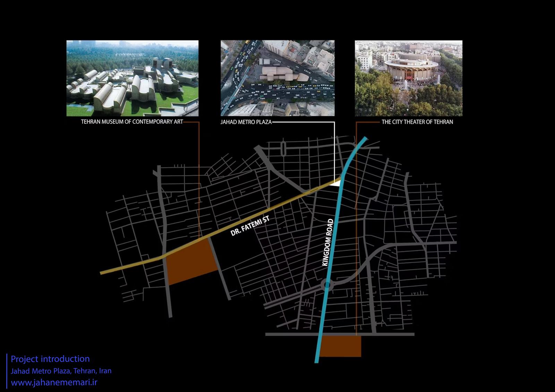Click the 'Jahad Metro Plaza, Tehran, Iran' subtitle
Image resolution: width=555 pixels, height=392 pixels.
(61, 371)
